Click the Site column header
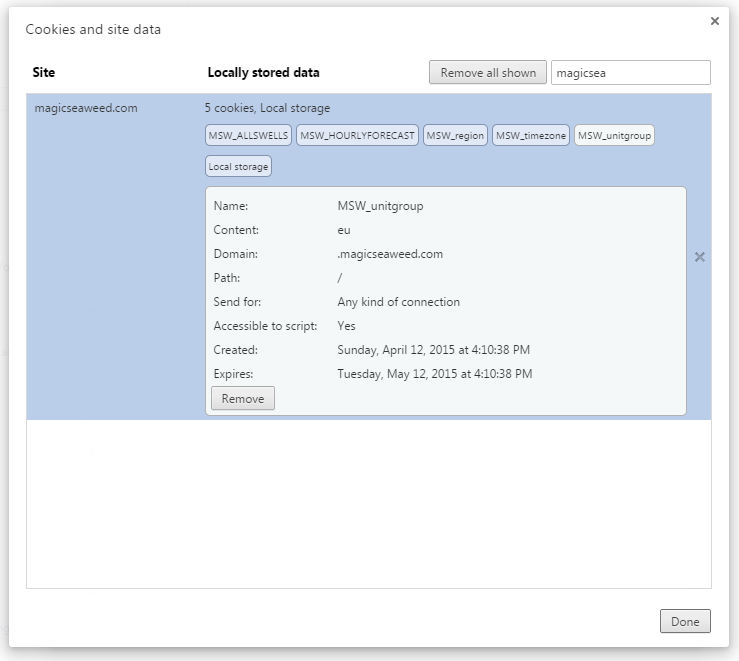This screenshot has height=661, width=739. (x=44, y=73)
